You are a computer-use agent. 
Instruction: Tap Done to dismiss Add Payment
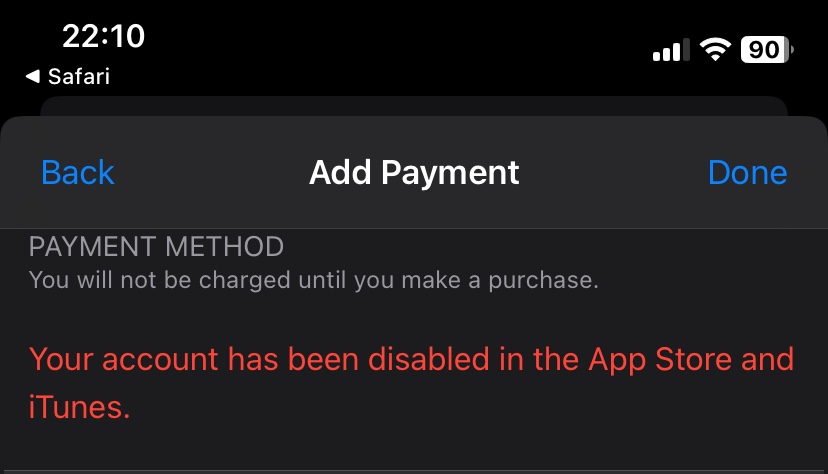pos(747,173)
